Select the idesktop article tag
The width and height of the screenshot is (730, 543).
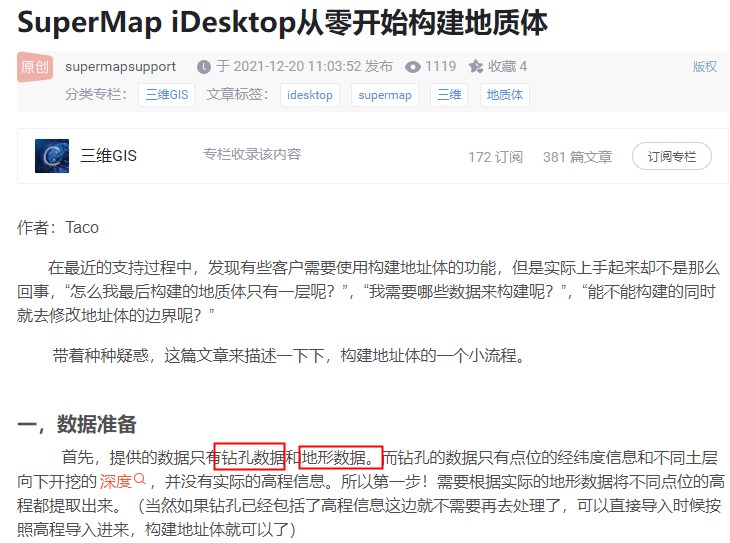coord(310,95)
